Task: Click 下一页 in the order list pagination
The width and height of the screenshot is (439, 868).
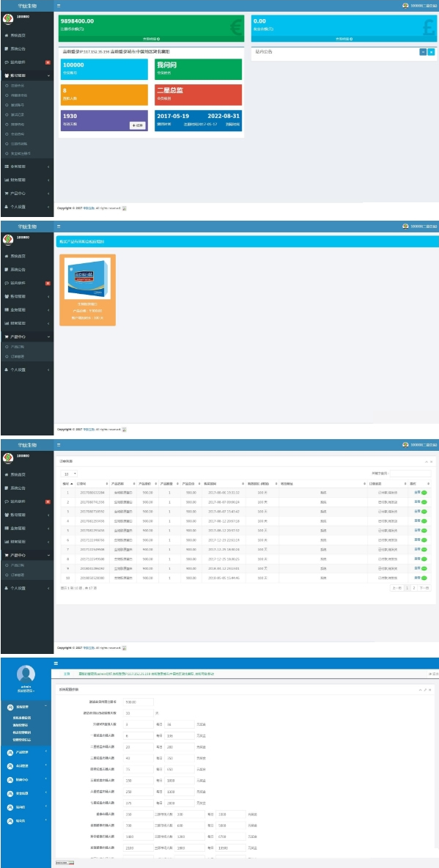Action: pyautogui.click(x=424, y=588)
